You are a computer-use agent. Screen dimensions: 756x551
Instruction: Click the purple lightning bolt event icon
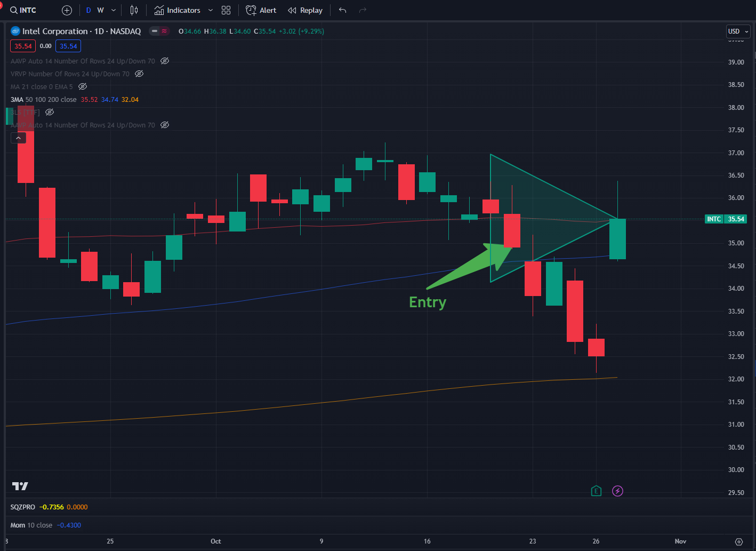(617, 491)
